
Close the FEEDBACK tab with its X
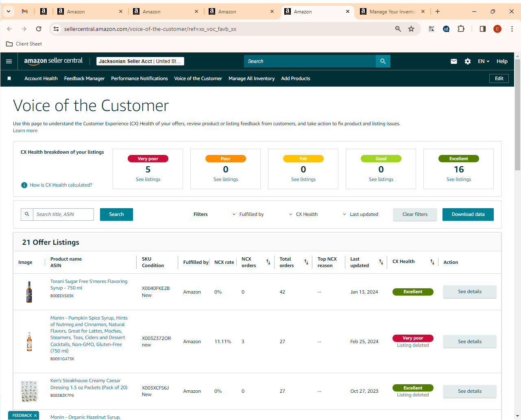35,416
